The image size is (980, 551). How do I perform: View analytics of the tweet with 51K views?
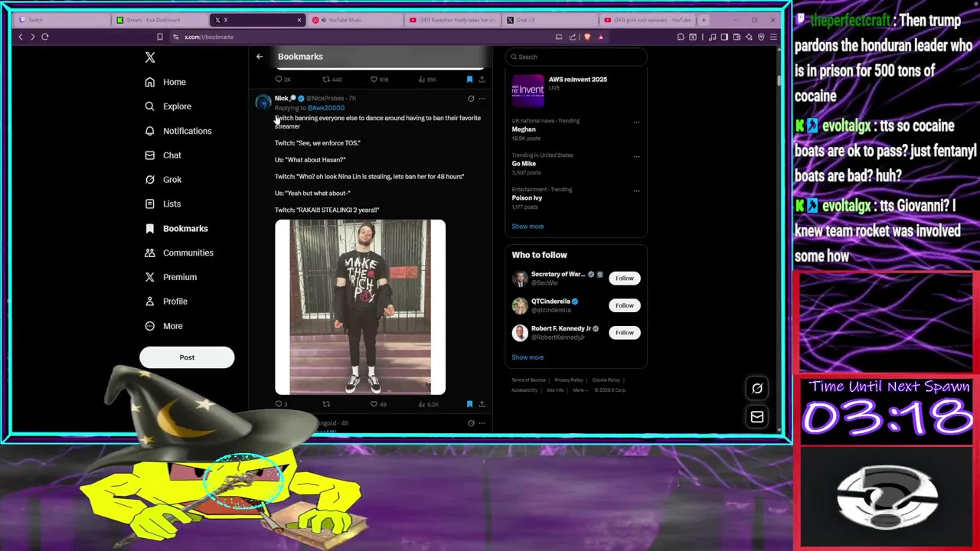coord(427,80)
